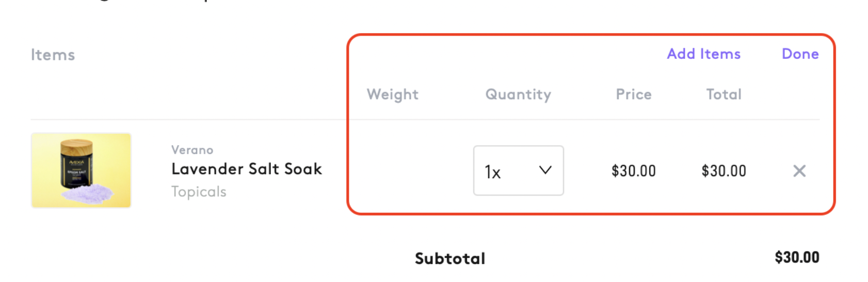Click the chevron arrow in quantity selector
This screenshot has height=282, width=868.
tap(545, 170)
